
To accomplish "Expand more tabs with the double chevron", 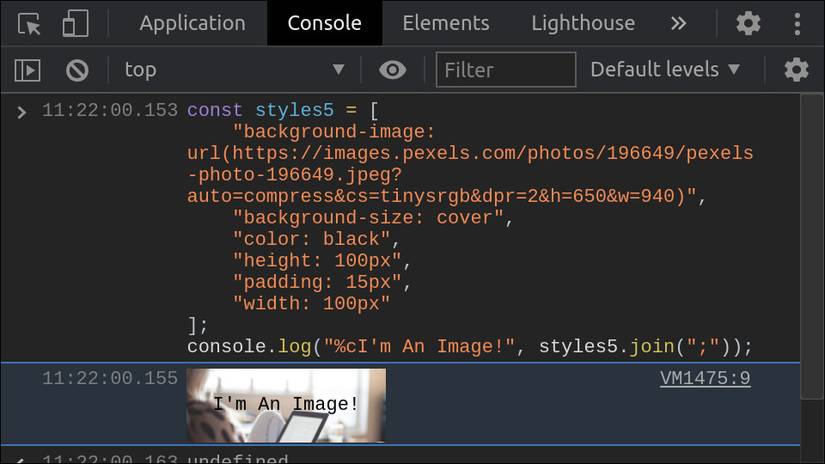I will [x=678, y=24].
